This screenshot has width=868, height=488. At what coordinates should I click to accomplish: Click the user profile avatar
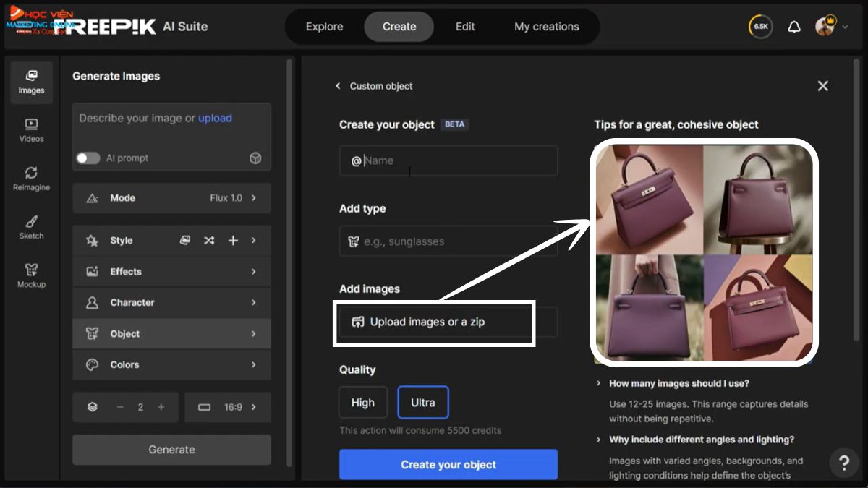[825, 27]
